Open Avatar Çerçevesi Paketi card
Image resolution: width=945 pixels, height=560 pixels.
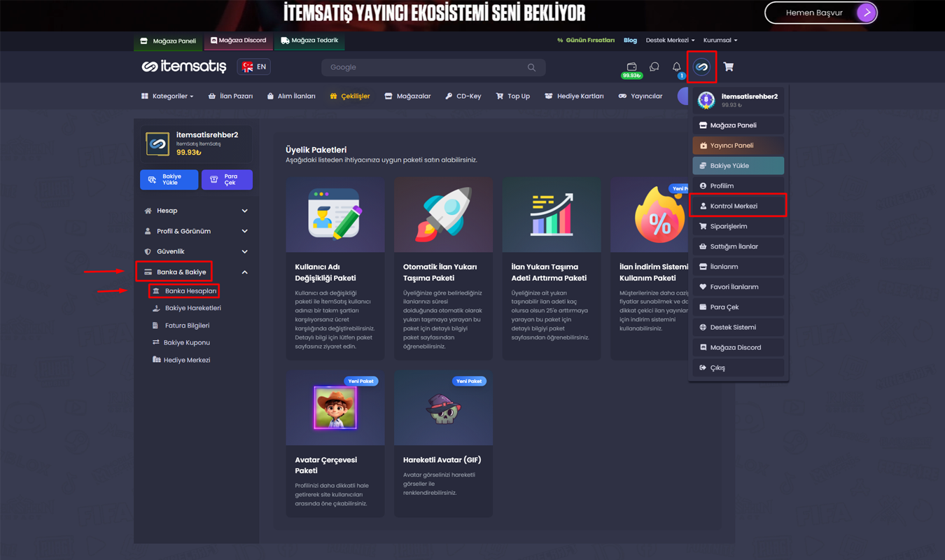pyautogui.click(x=335, y=444)
